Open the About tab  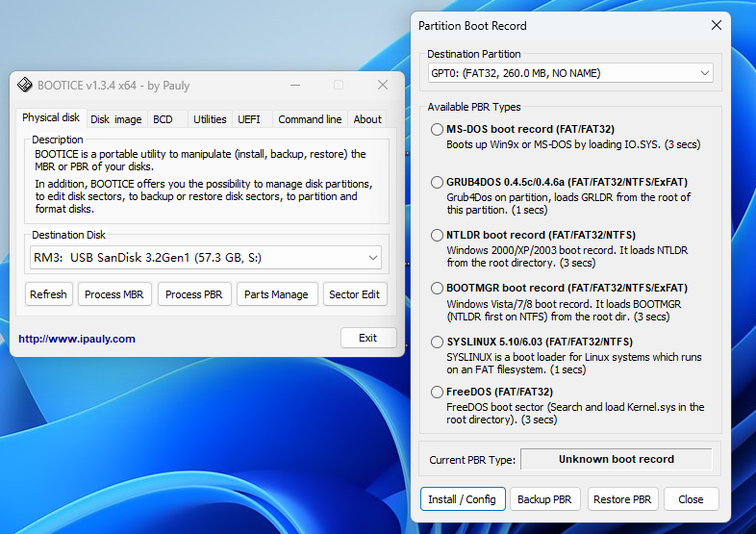coord(367,119)
